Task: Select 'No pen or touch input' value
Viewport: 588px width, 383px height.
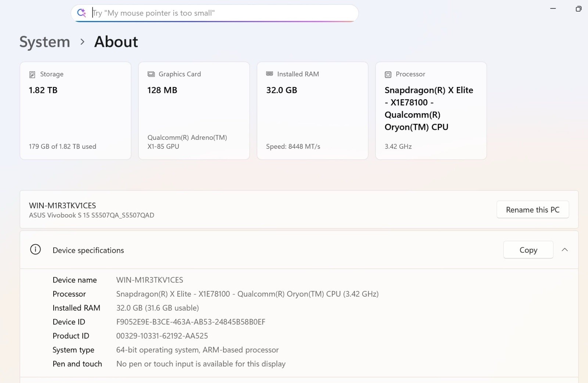Action: tap(201, 364)
